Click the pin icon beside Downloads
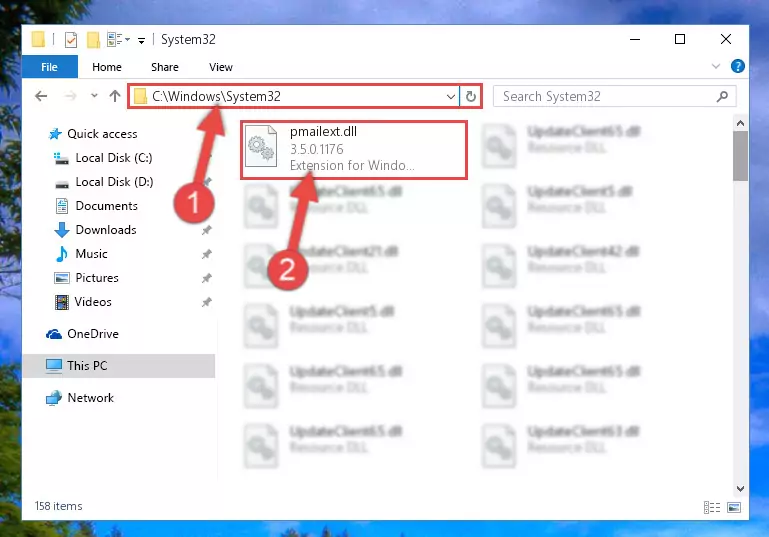The image size is (769, 537). coord(207,230)
